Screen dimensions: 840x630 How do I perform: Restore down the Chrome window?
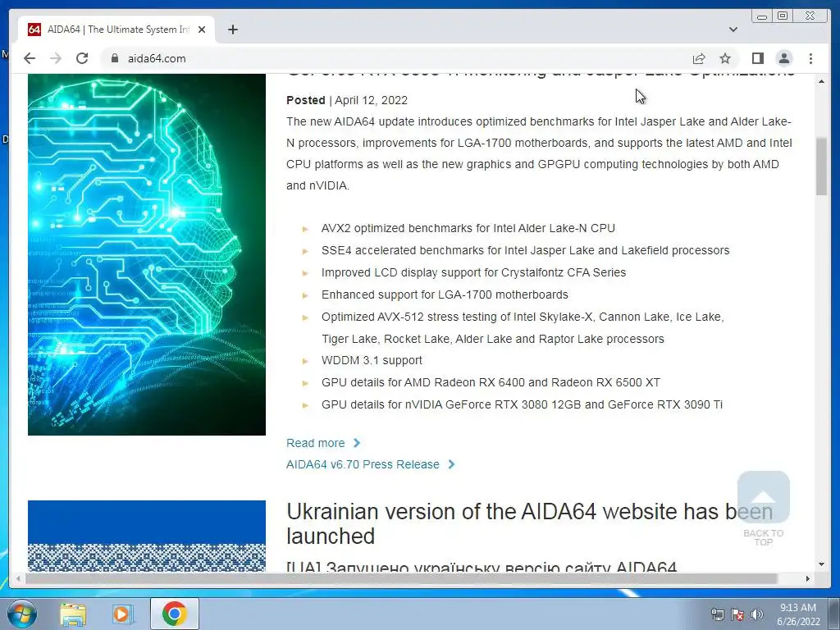pyautogui.click(x=783, y=16)
